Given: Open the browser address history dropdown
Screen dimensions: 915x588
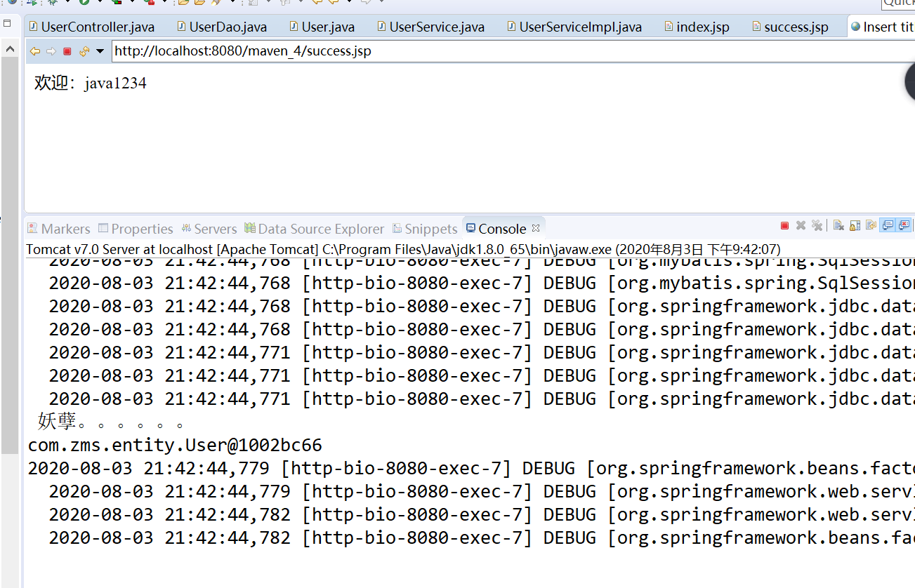Looking at the screenshot, I should 100,51.
